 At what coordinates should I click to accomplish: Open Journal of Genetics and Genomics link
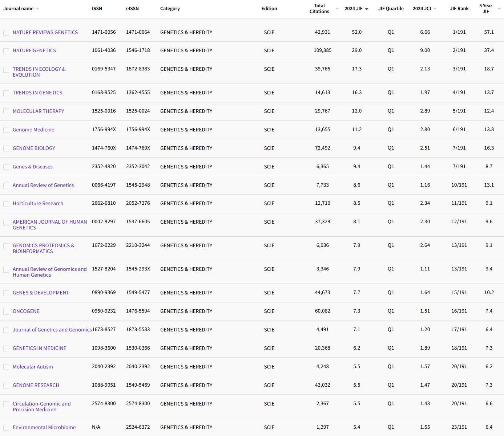52,330
